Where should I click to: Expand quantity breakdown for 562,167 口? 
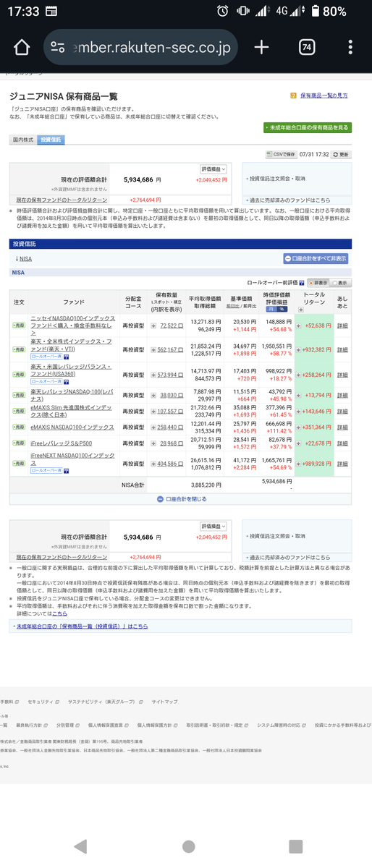[x=153, y=349]
